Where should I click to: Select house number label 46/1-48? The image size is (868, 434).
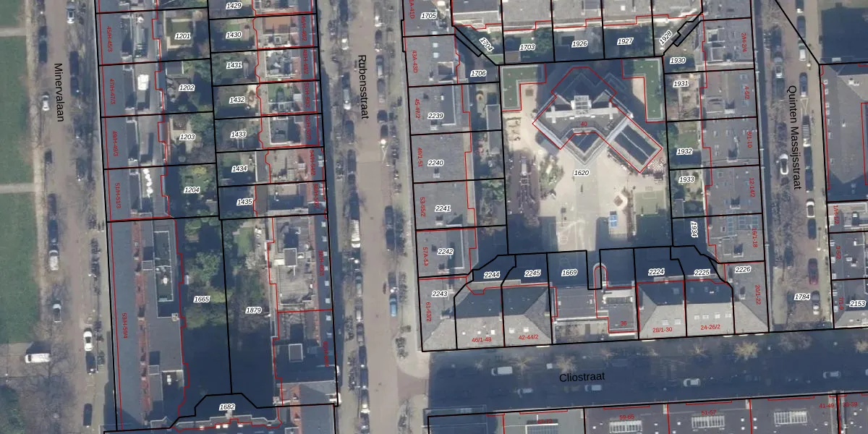[x=481, y=339]
